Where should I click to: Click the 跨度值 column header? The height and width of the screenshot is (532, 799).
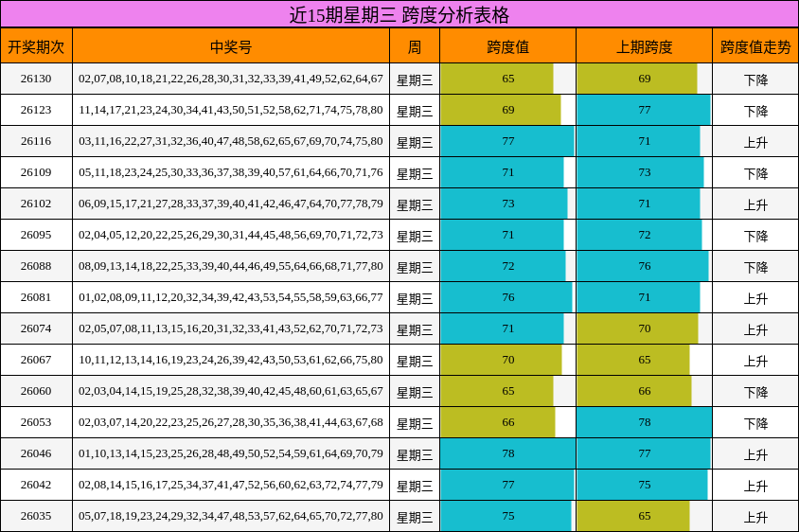click(507, 45)
